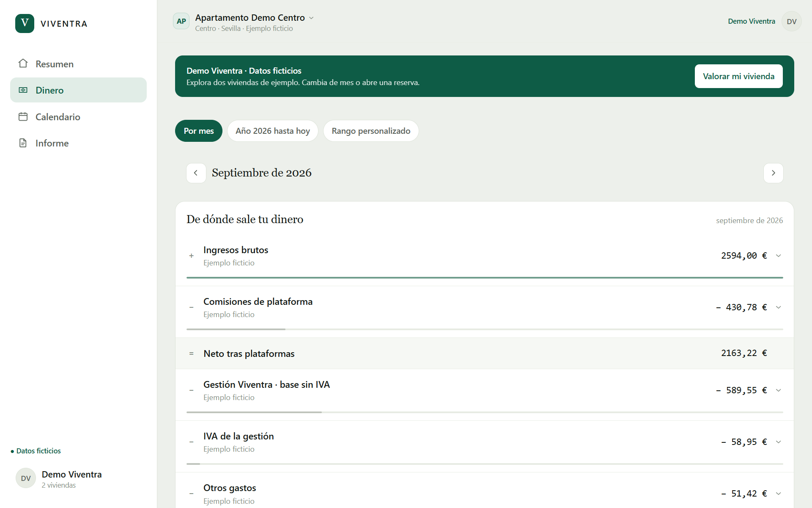Click Demo Viventra name in sidebar footer
The height and width of the screenshot is (508, 812).
click(x=71, y=474)
